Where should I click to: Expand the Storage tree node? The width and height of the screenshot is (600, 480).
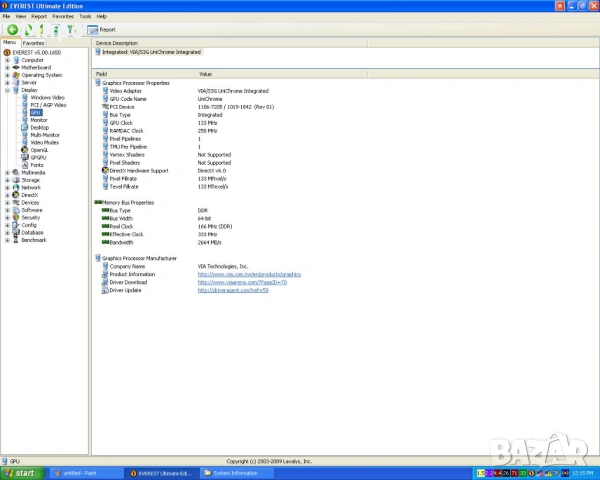7,180
